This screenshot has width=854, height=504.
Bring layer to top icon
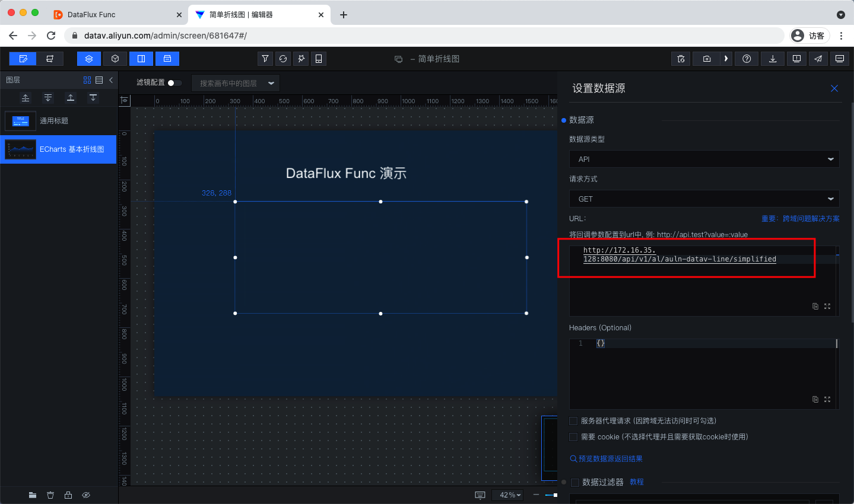click(x=71, y=98)
